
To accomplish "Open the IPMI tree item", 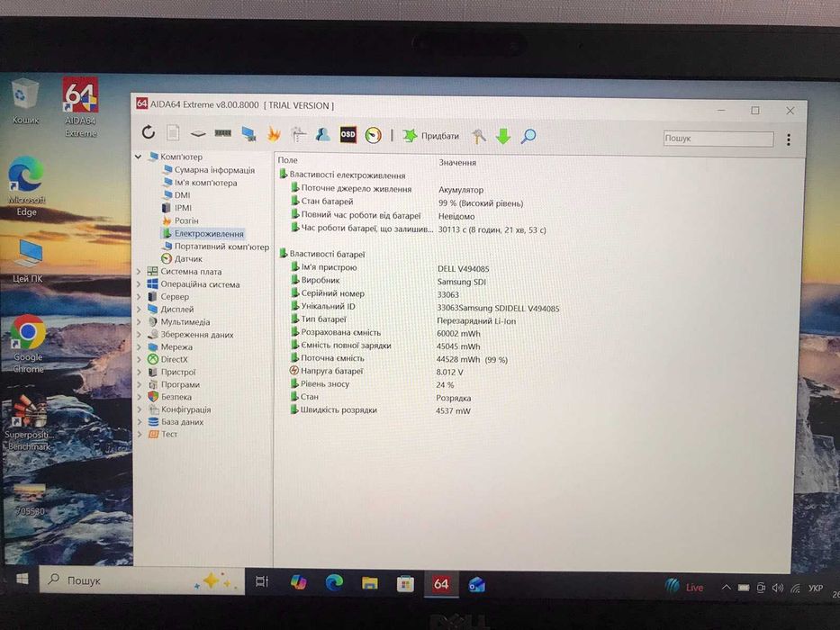I will 183,208.
